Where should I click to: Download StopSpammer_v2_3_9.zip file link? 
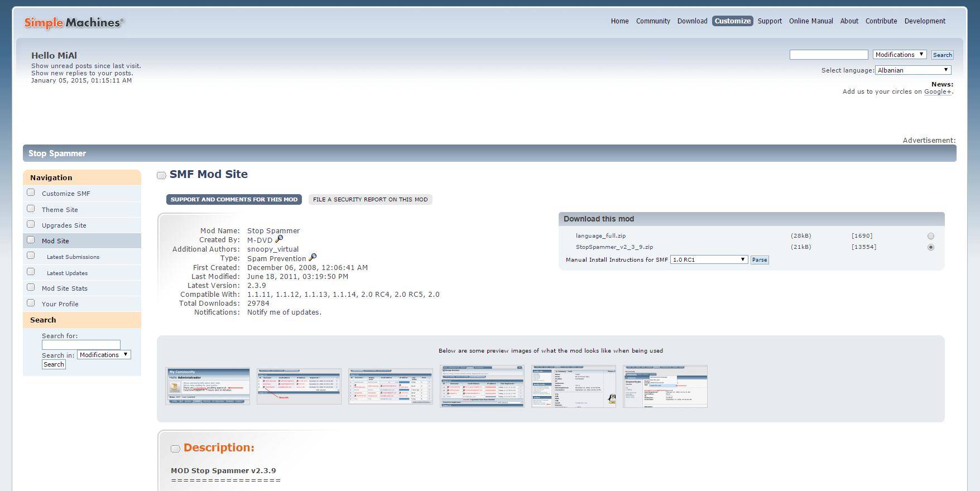(x=614, y=247)
